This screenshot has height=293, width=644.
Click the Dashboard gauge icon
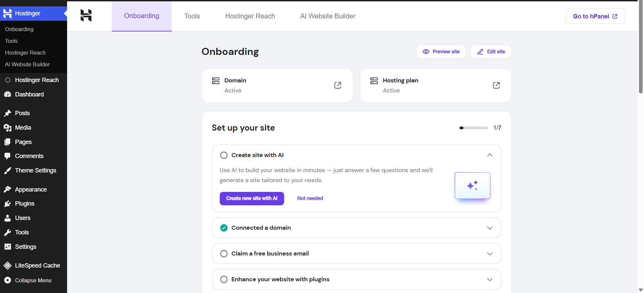[7, 94]
